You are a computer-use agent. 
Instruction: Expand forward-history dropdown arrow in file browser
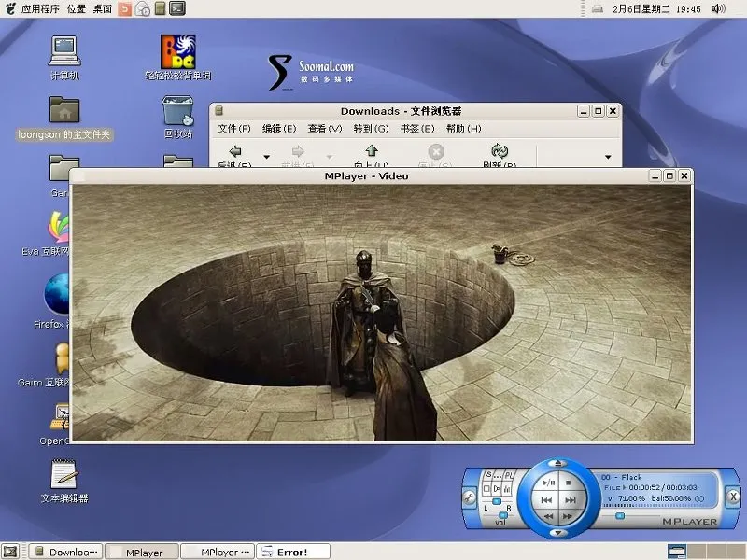point(330,157)
